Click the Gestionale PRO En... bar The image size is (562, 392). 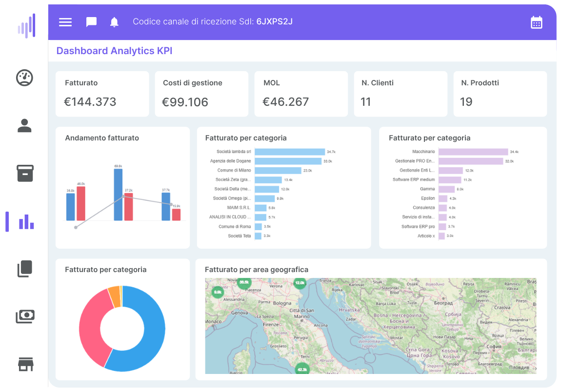click(471, 161)
